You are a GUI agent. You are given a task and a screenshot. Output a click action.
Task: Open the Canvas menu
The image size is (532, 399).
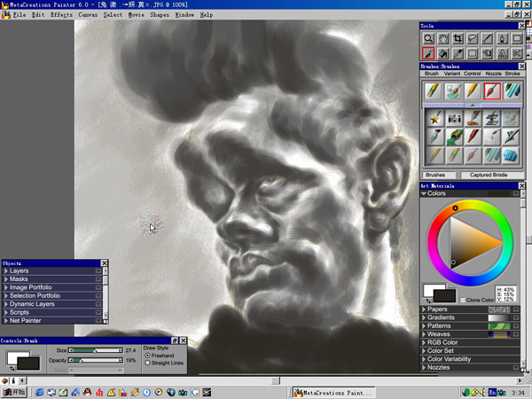[x=88, y=14]
